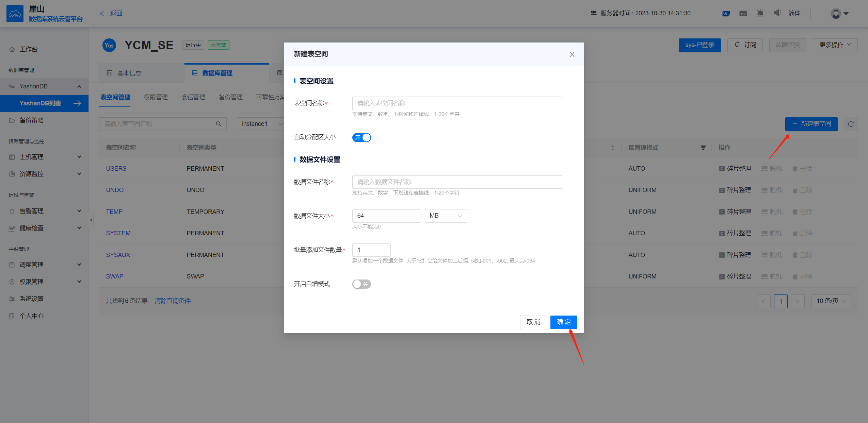Click the sidebar collapse handle arrow
This screenshot has width=868, height=423.
[91, 220]
